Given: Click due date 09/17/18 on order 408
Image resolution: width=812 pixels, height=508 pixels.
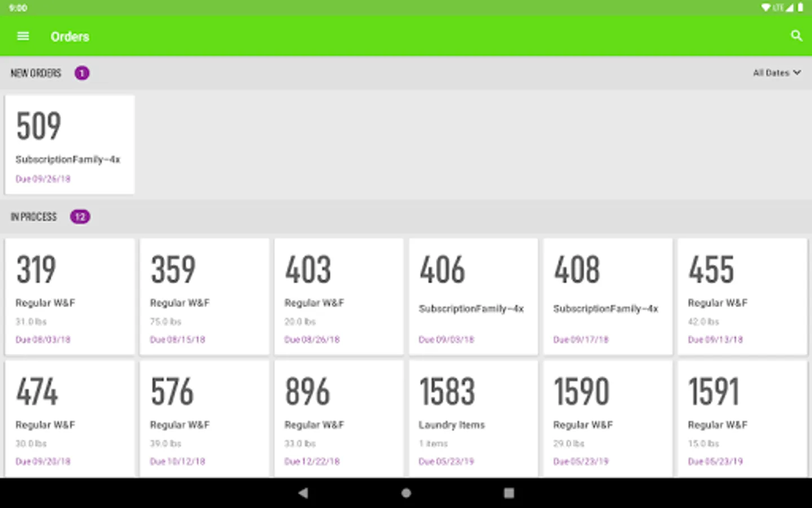Looking at the screenshot, I should pyautogui.click(x=581, y=340).
